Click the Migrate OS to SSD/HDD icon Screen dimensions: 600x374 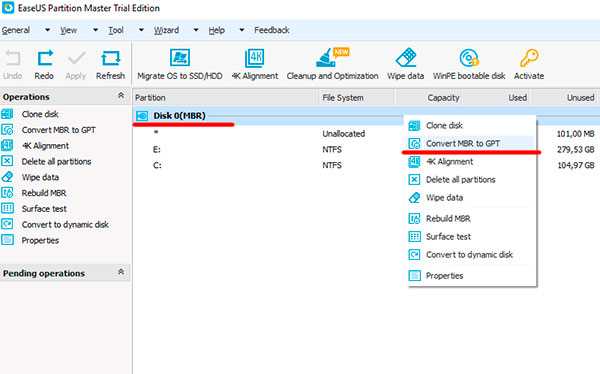(x=180, y=58)
